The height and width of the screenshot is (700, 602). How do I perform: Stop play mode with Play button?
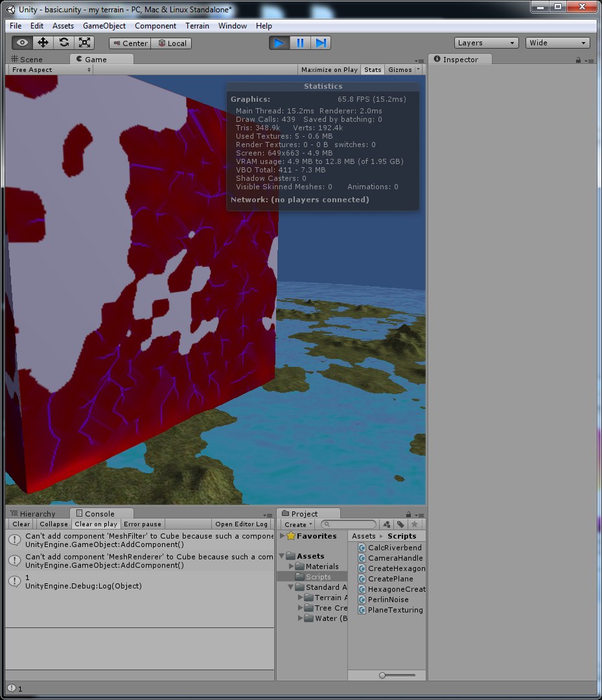279,43
